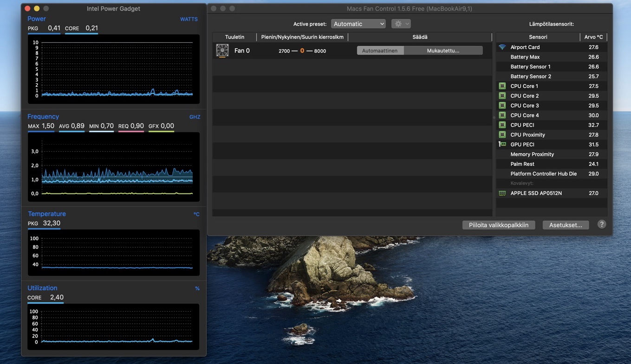Click the Tuuletin column header
The height and width of the screenshot is (364, 631).
pos(234,37)
